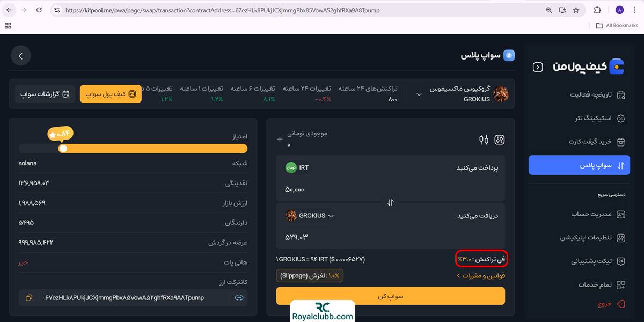
Task: Click the forward arrow in Chrome
Action: (24, 10)
